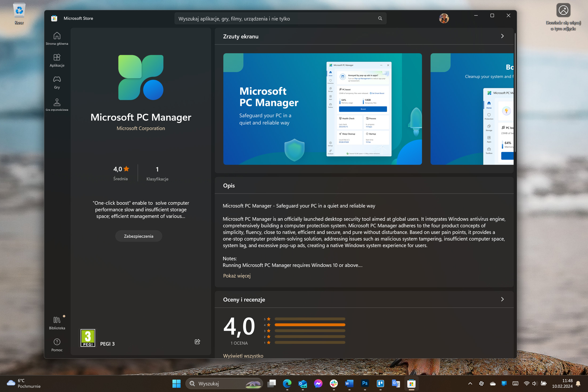Click the Zabezpieczenia category button
Image resolution: width=588 pixels, height=392 pixels.
tap(139, 236)
